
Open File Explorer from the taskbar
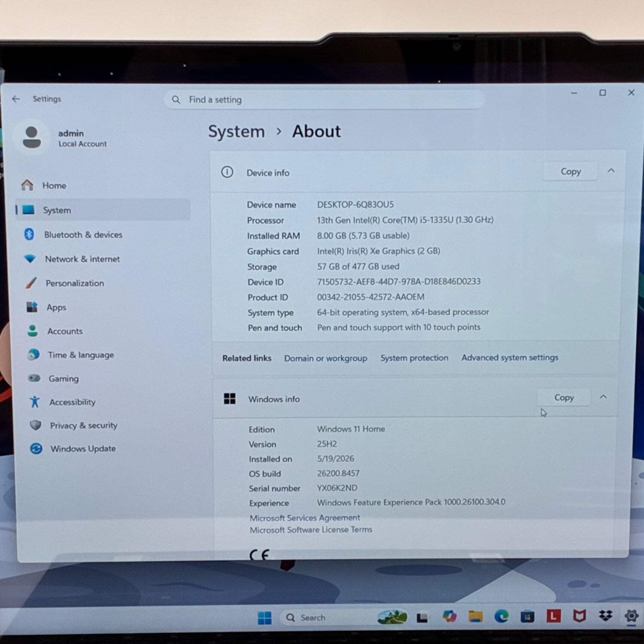tap(475, 617)
